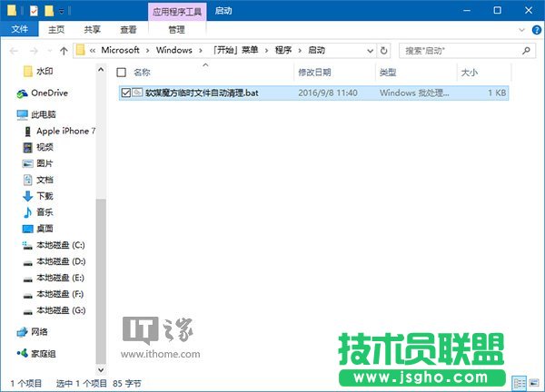
Task: Click the refresh button beside address bar
Action: coord(385,50)
